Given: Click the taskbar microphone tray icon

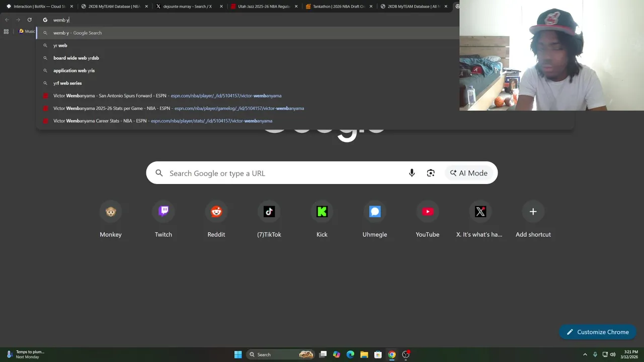Looking at the screenshot, I should coord(595,354).
